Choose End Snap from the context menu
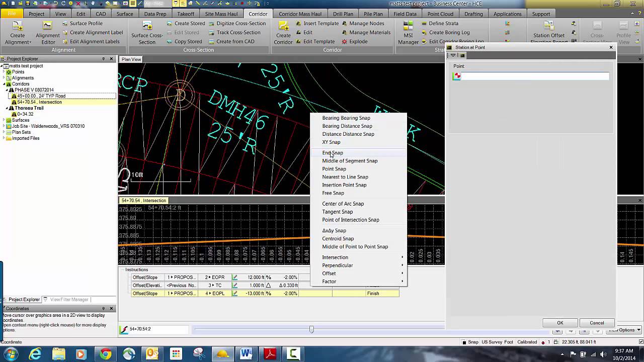This screenshot has width=644, height=362. (358, 153)
